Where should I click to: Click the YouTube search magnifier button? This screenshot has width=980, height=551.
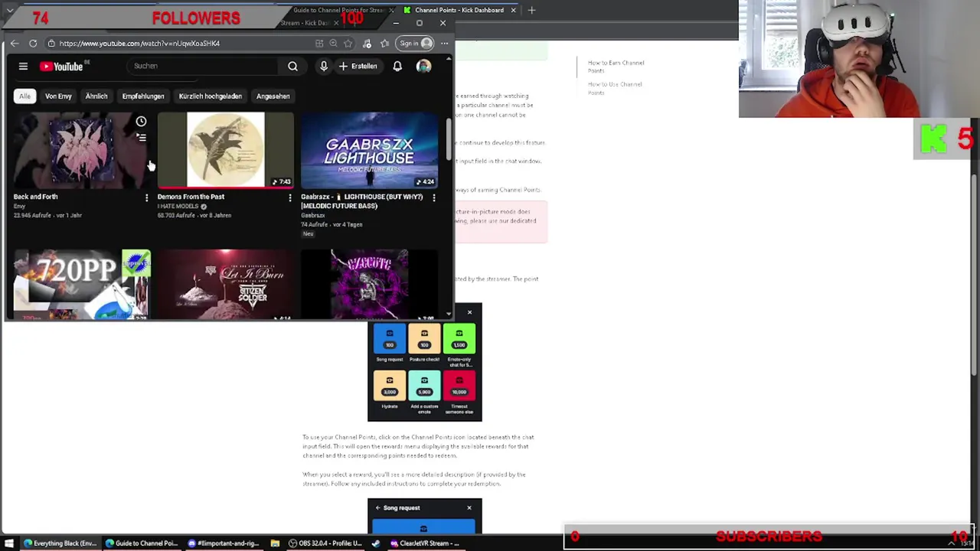292,67
